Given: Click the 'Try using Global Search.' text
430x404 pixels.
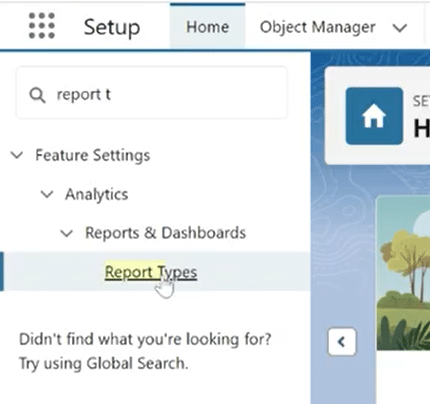Looking at the screenshot, I should (104, 363).
